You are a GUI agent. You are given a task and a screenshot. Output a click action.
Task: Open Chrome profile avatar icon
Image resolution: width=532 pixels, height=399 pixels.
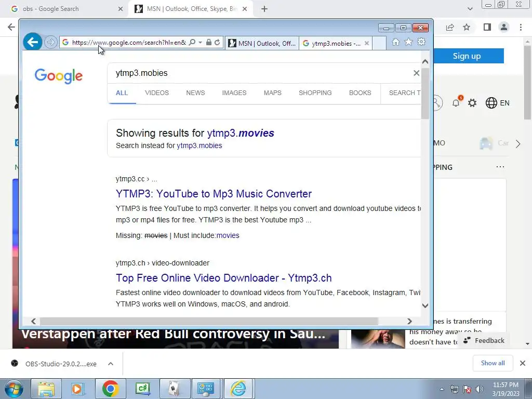click(x=504, y=27)
